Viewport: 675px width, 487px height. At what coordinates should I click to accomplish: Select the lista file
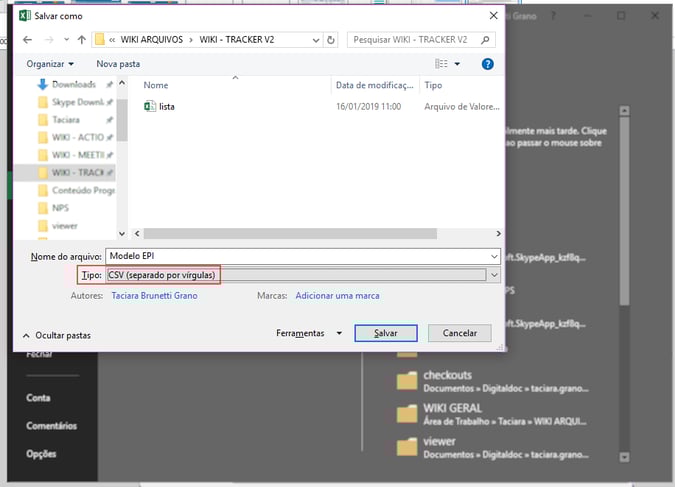(167, 106)
